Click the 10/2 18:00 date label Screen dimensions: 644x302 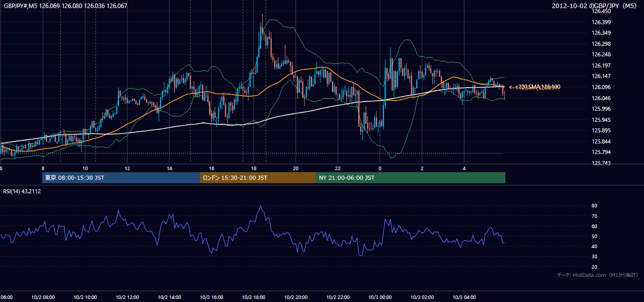pos(253,297)
